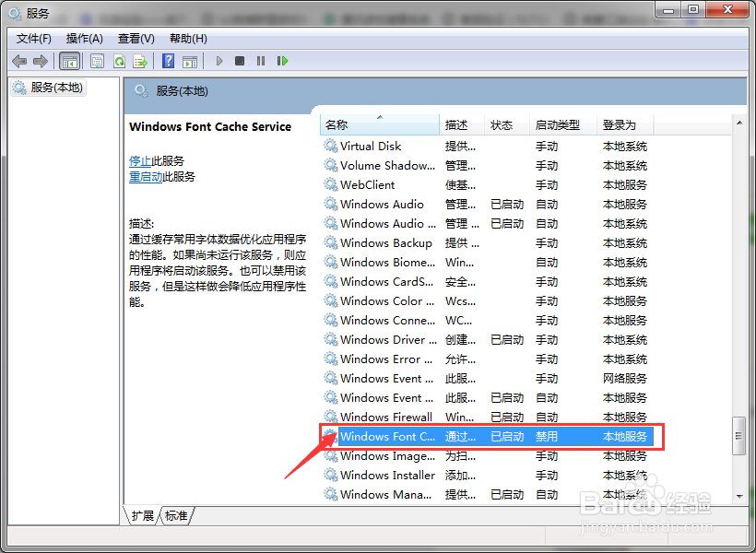Screen dimensions: 756x553
Task: Sort by the 状态 column header
Action: [507, 124]
